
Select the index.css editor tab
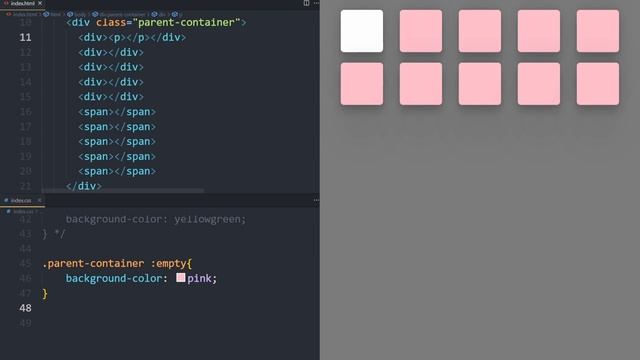click(21, 200)
